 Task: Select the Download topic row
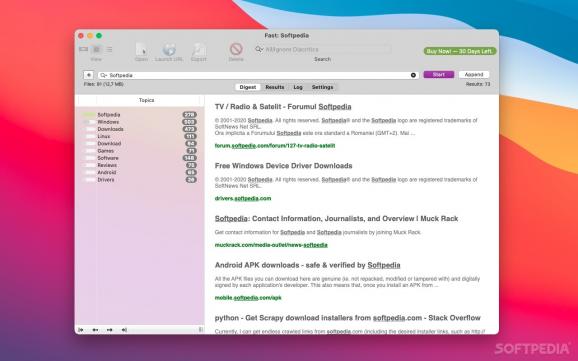[x=139, y=143]
